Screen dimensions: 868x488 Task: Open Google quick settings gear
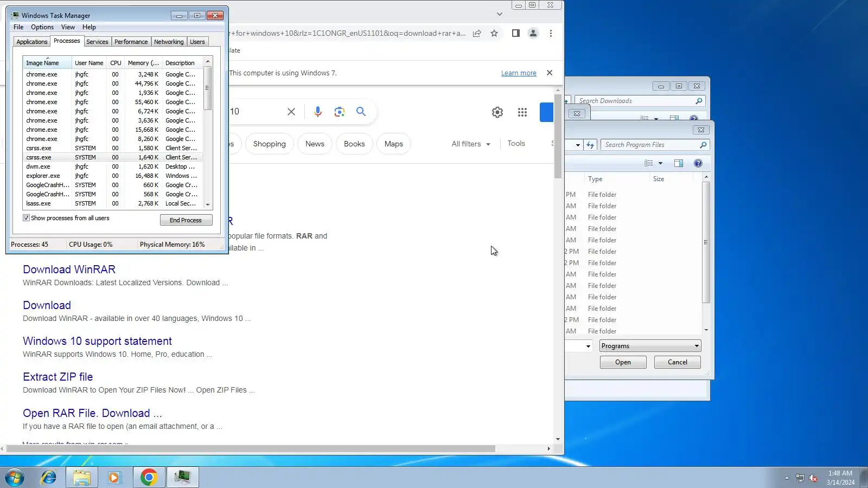(x=497, y=112)
